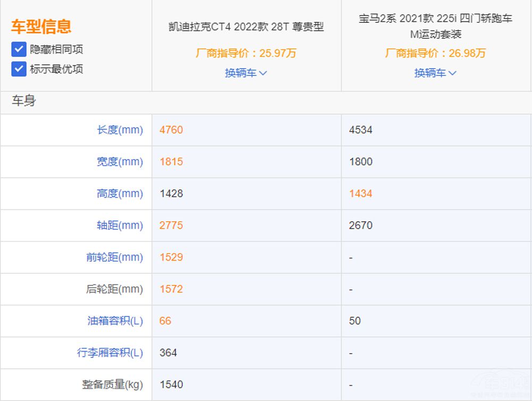The height and width of the screenshot is (401, 532).
Task: Click the 长度(mm) row label
Action: pos(120,130)
